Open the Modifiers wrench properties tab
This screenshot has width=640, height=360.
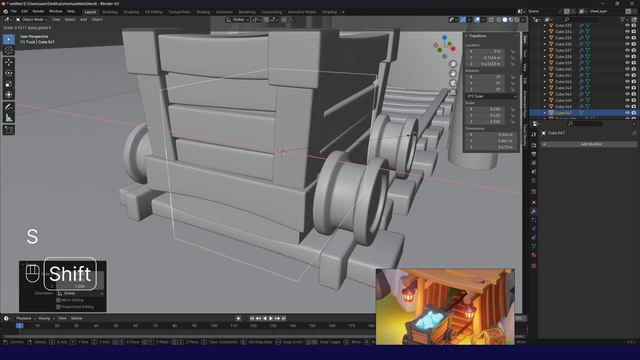(534, 211)
